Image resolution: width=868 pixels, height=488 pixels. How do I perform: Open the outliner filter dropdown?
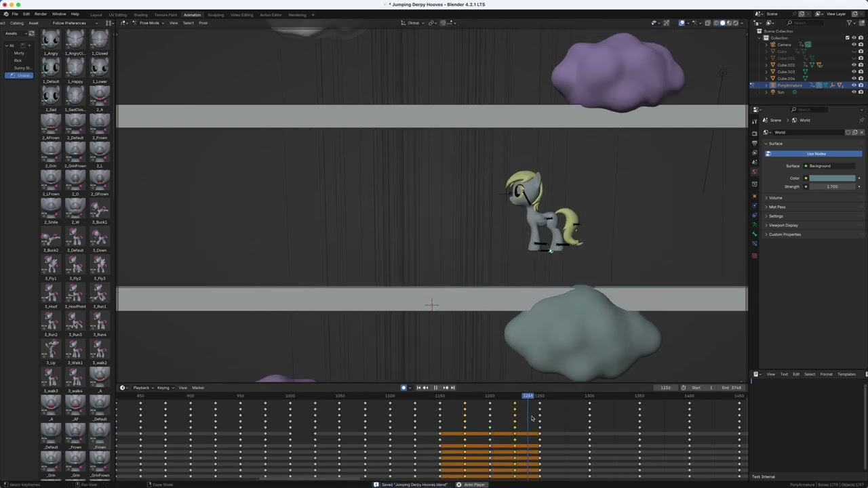(850, 23)
